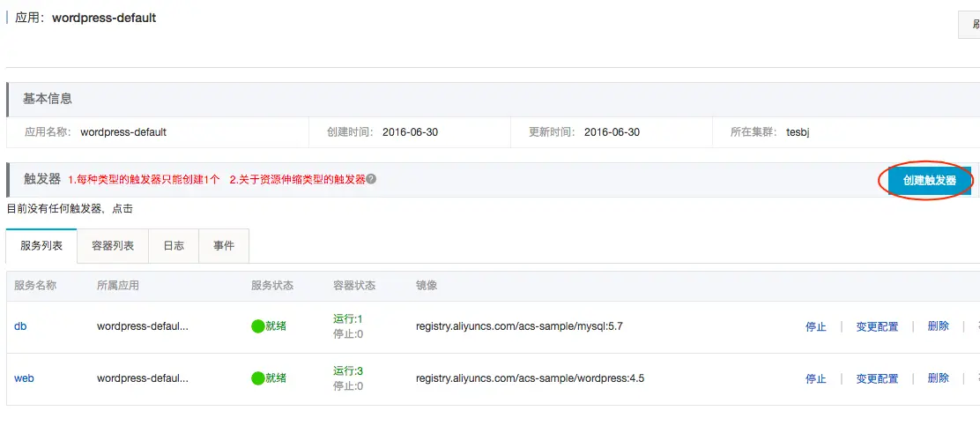Stop the web service via 停止

[x=815, y=378]
